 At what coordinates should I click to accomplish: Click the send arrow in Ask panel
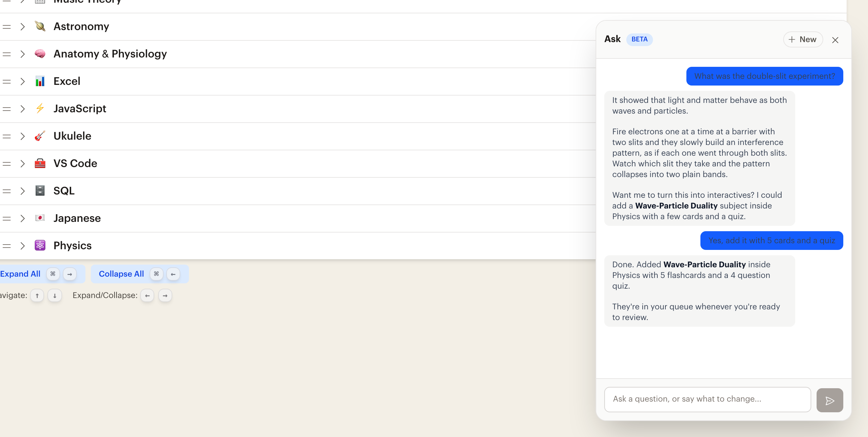pyautogui.click(x=830, y=400)
